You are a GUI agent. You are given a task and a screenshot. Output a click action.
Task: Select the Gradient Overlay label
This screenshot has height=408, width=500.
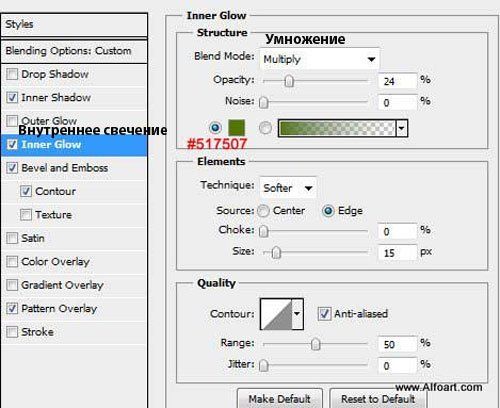click(x=62, y=285)
